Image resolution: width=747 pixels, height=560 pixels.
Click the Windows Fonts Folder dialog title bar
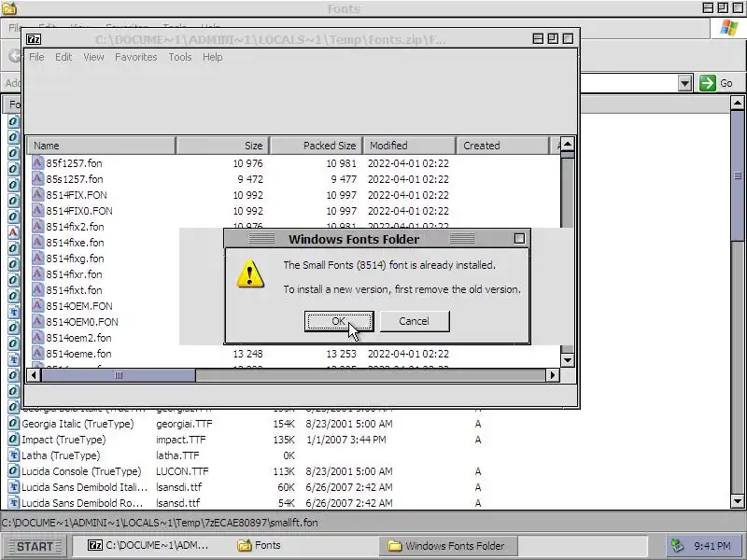377,239
